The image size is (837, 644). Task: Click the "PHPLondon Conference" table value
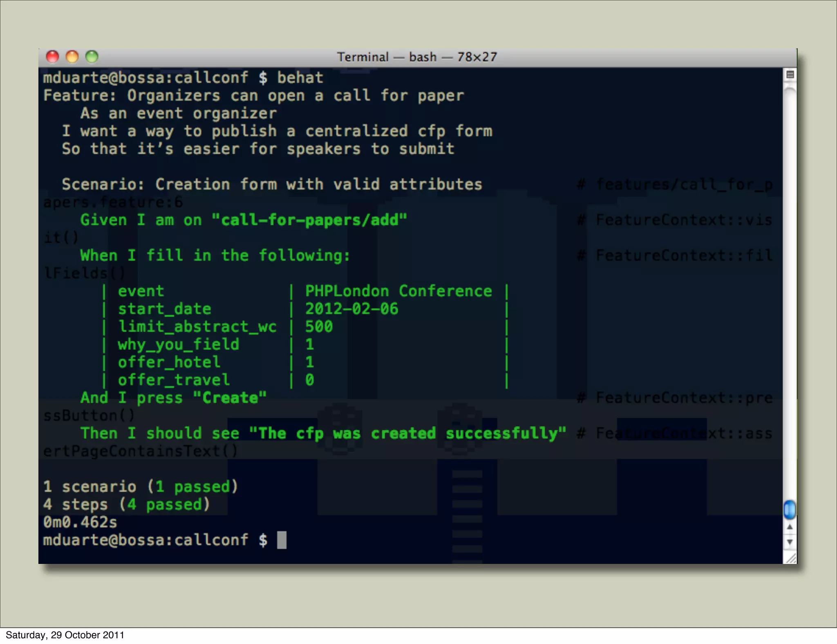[x=398, y=291]
